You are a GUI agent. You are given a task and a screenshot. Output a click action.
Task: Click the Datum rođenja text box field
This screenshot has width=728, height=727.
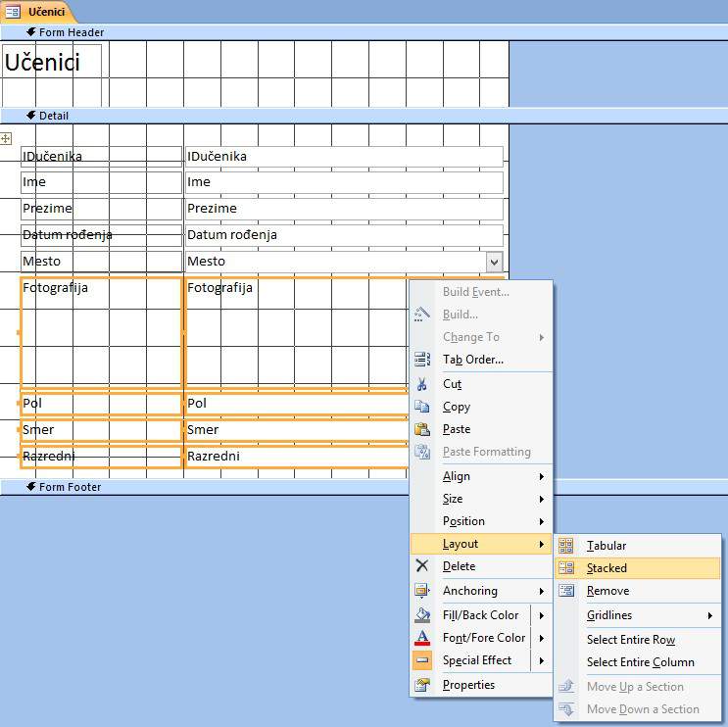(344, 235)
